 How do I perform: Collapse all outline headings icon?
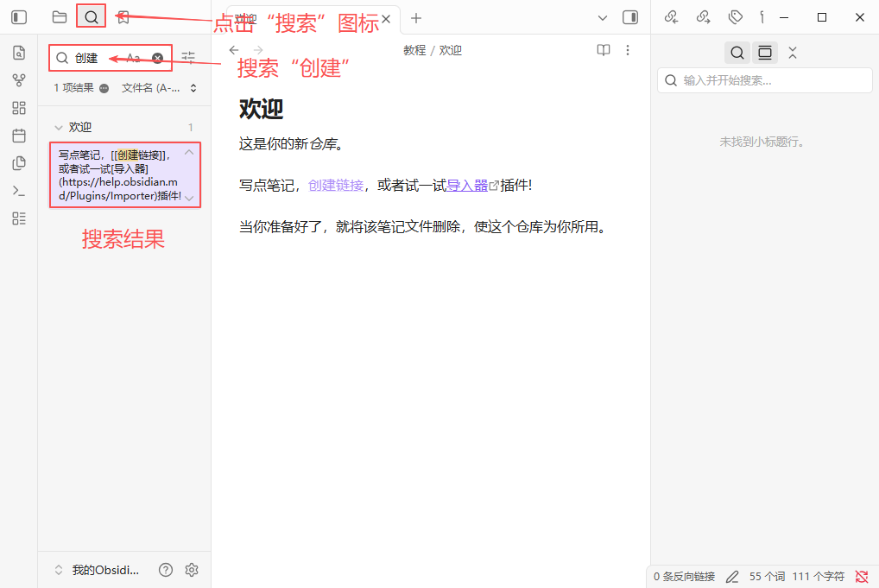pos(792,54)
